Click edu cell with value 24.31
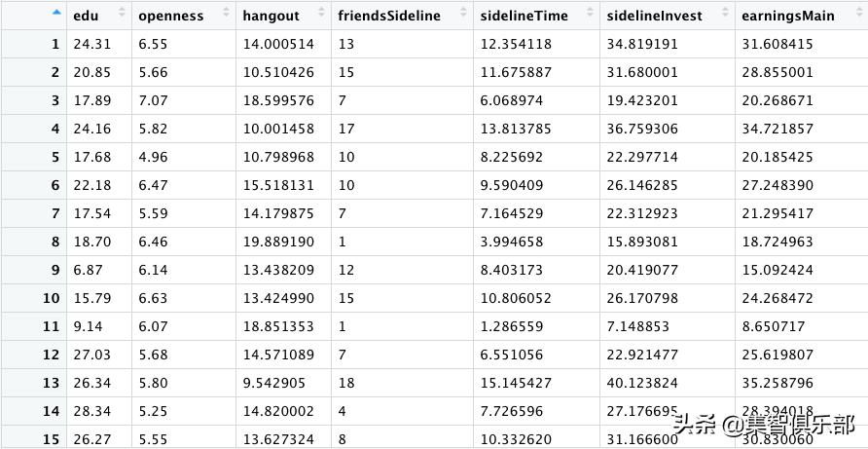Viewport: 868px width, 449px height. coord(91,45)
